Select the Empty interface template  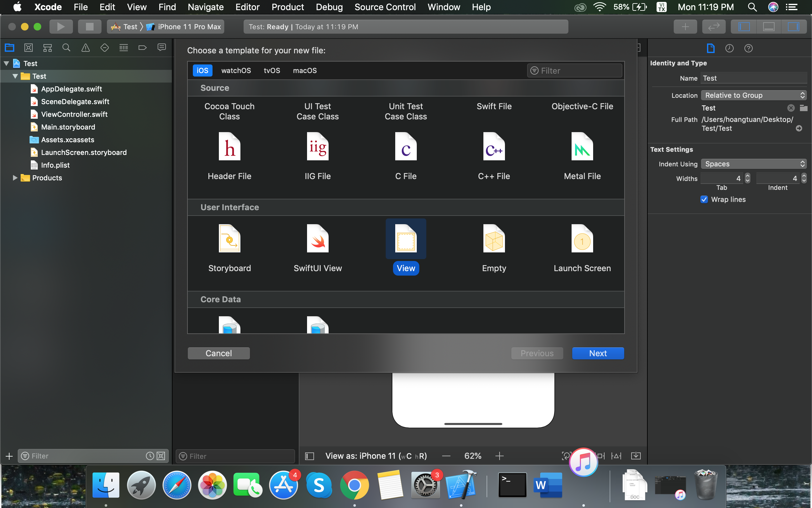click(494, 248)
